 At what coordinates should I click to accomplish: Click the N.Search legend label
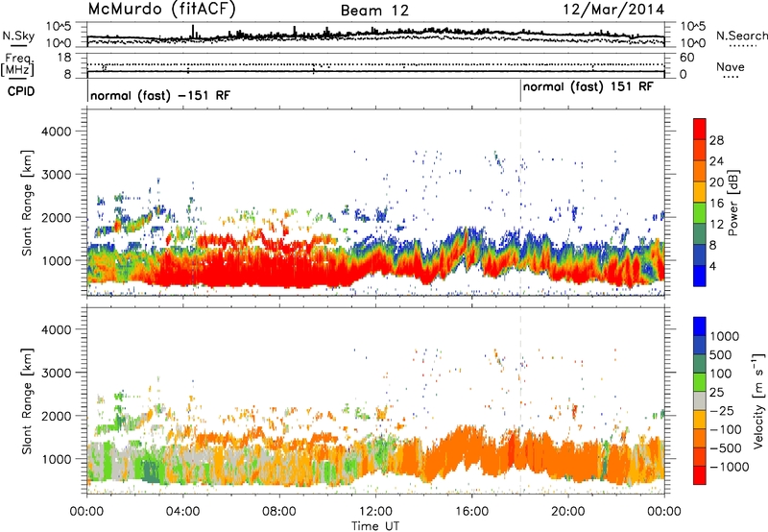[741, 36]
